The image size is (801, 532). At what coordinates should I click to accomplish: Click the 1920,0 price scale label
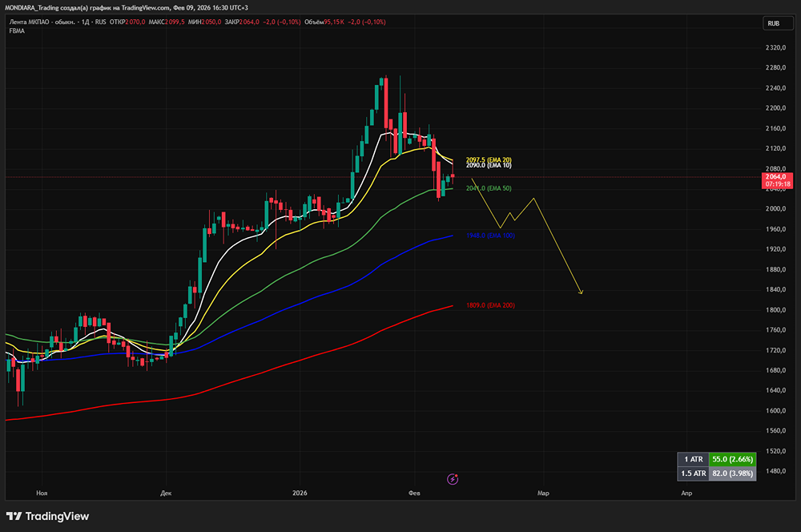[x=775, y=249]
